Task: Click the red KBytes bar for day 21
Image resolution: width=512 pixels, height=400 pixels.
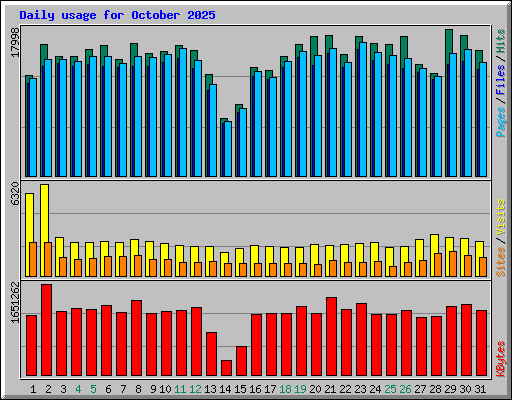Action: (x=331, y=337)
